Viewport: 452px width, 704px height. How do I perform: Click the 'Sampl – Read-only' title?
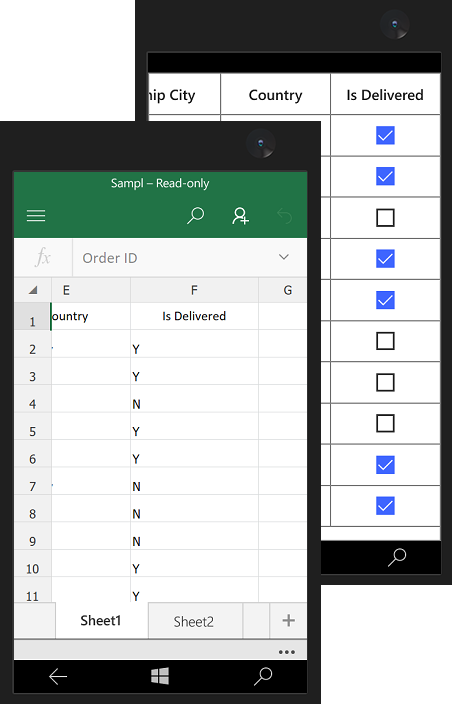160,183
